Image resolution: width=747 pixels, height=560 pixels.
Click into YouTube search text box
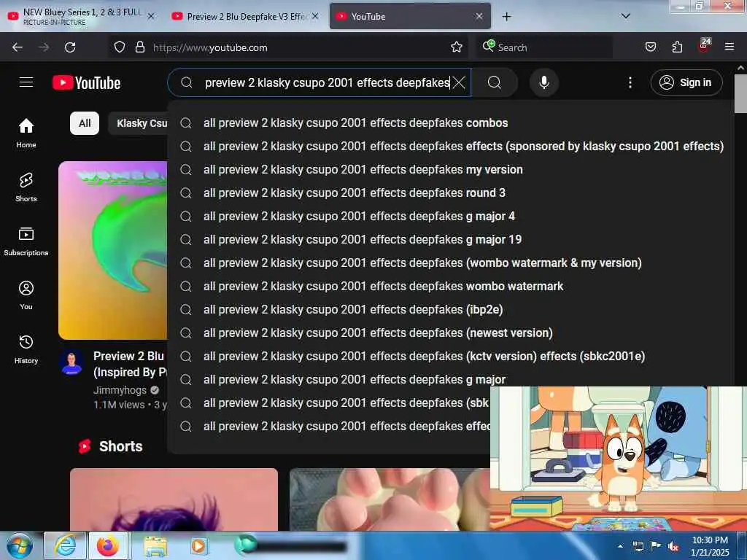click(x=327, y=82)
